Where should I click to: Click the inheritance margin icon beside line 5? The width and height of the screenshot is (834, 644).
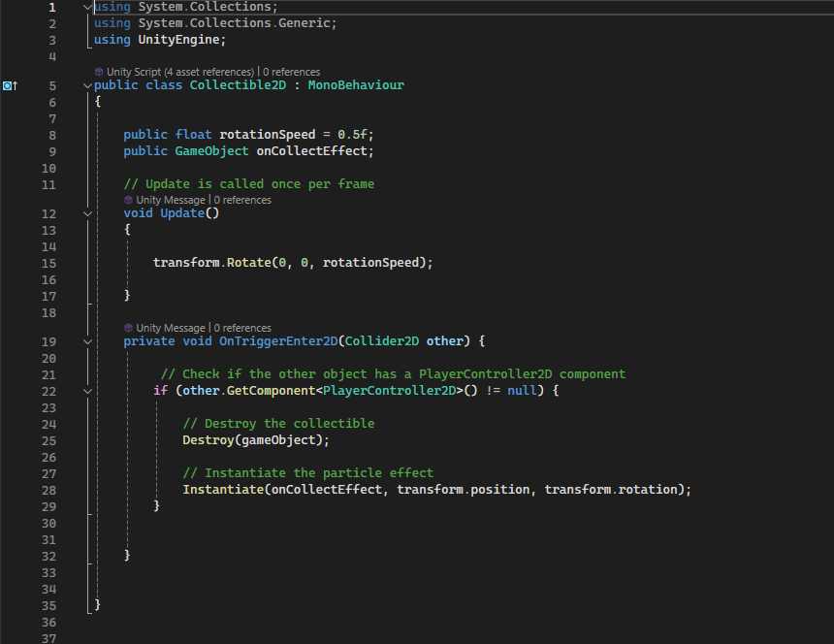[x=10, y=85]
